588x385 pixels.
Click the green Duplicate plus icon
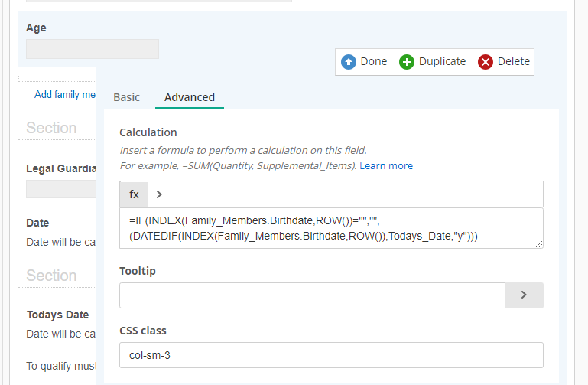coord(407,62)
